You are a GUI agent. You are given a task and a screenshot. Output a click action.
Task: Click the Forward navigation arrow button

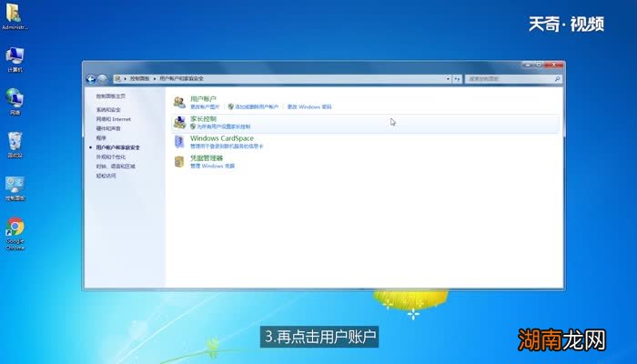[102, 79]
